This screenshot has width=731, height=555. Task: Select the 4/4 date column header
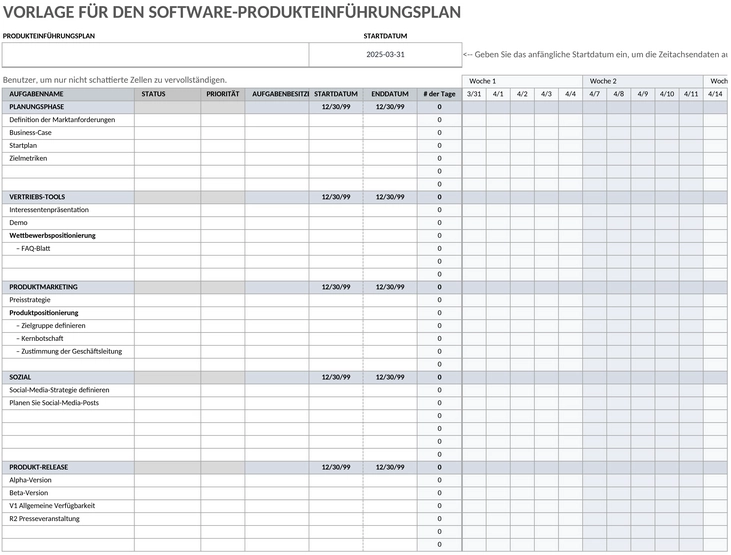coord(571,94)
